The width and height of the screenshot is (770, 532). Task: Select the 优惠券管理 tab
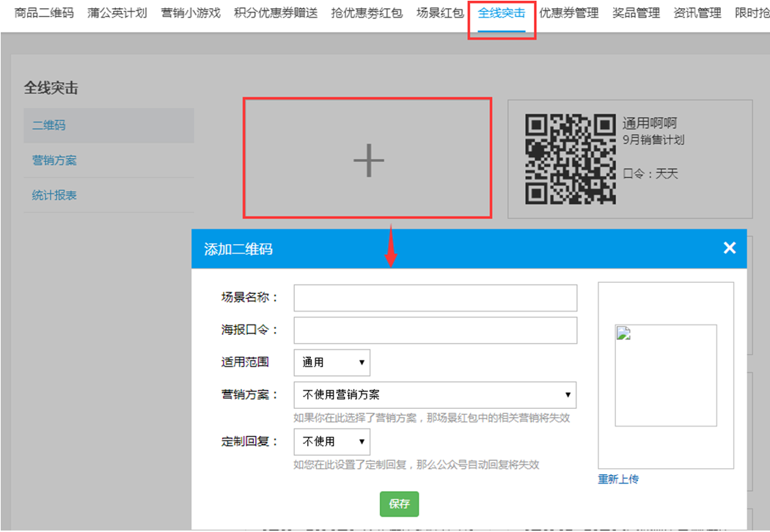[x=568, y=13]
